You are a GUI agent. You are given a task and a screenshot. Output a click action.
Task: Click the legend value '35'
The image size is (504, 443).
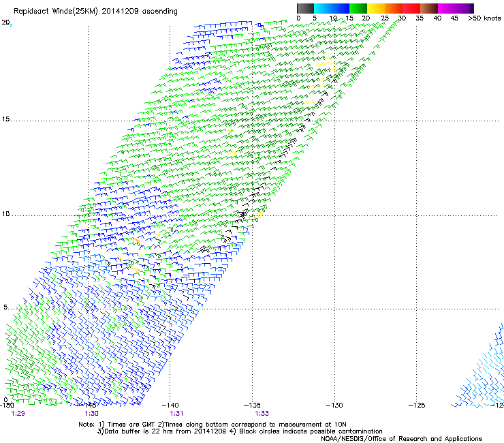420,18
